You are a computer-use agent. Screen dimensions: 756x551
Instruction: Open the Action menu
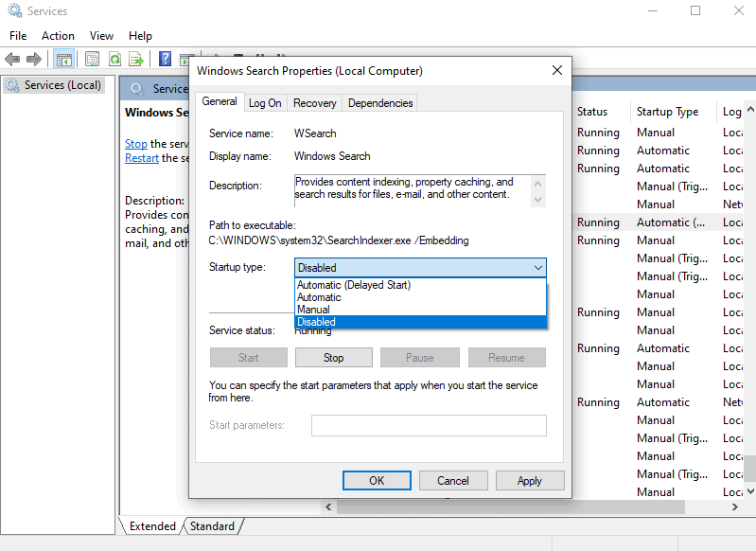coord(58,36)
